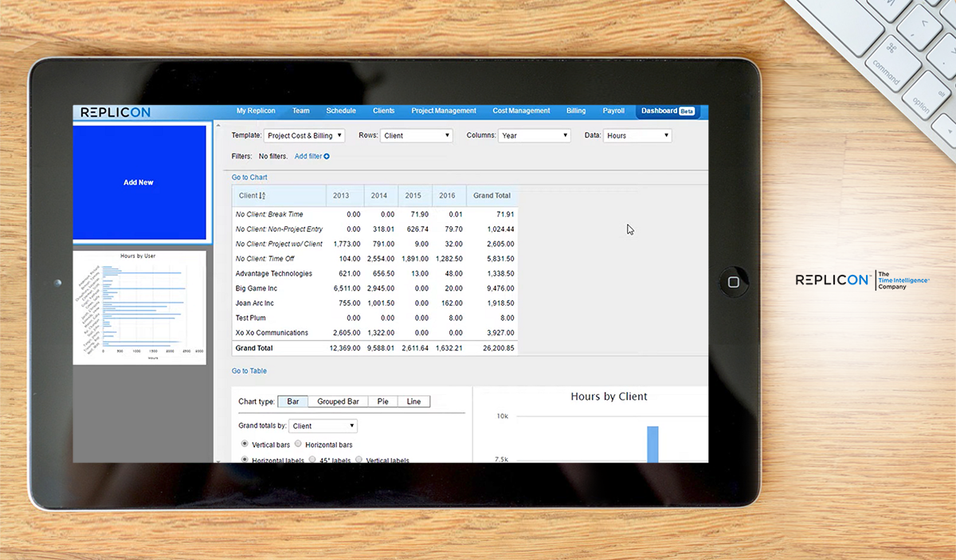Open the Data dropdown set to Hours
Viewport: 956px width, 560px height.
tap(637, 135)
